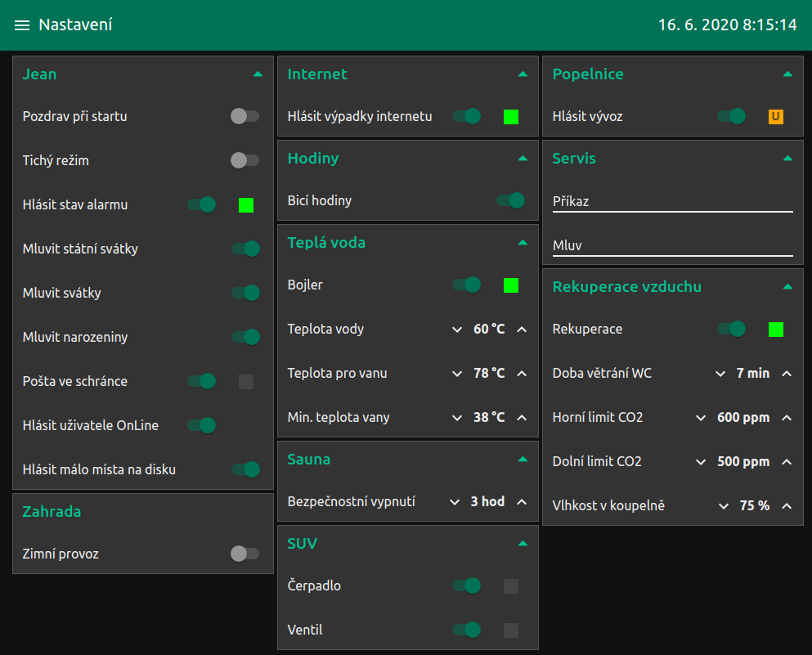
Task: Enable Tichý režim toggle
Action: click(244, 161)
